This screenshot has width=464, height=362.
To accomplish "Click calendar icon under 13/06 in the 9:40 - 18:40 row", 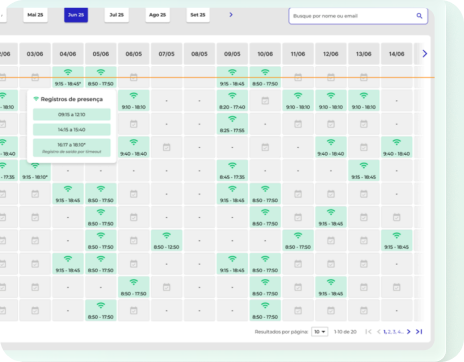I will point(364,147).
